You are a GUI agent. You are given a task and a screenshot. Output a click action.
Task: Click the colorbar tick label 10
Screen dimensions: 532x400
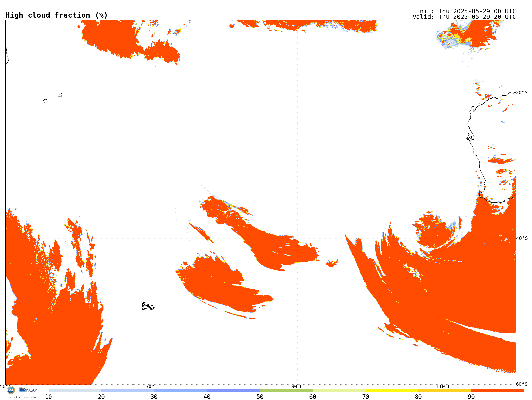tap(49, 397)
